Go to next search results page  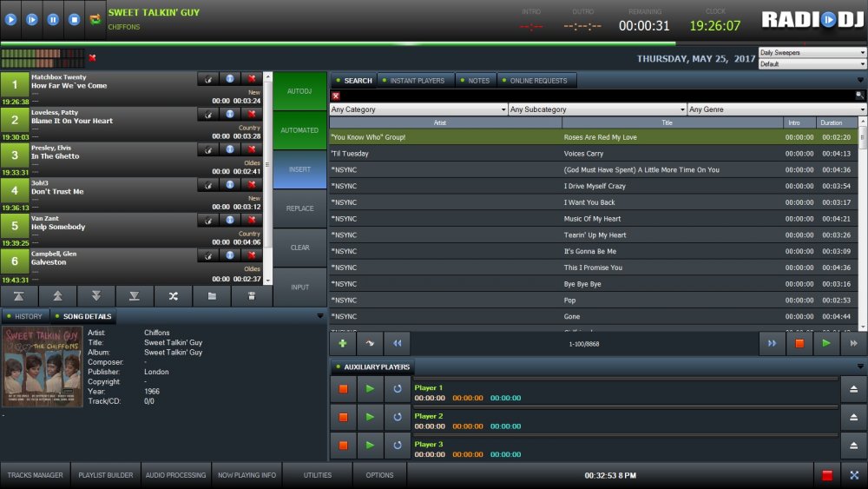click(772, 343)
